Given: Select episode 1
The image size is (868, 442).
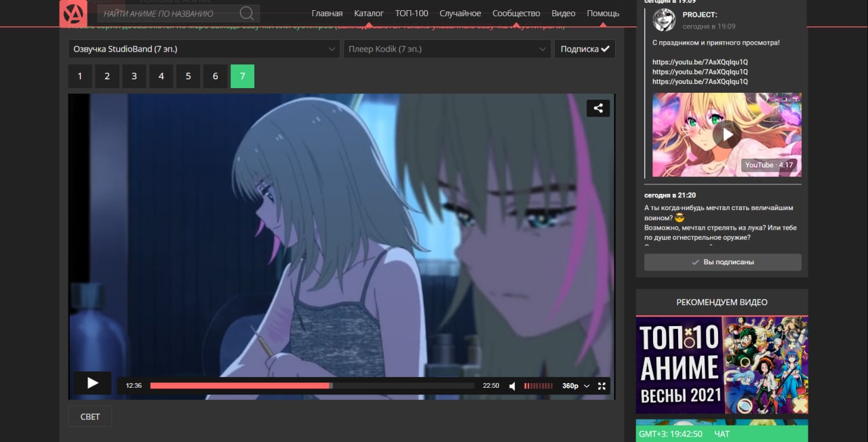Looking at the screenshot, I should pyautogui.click(x=80, y=76).
